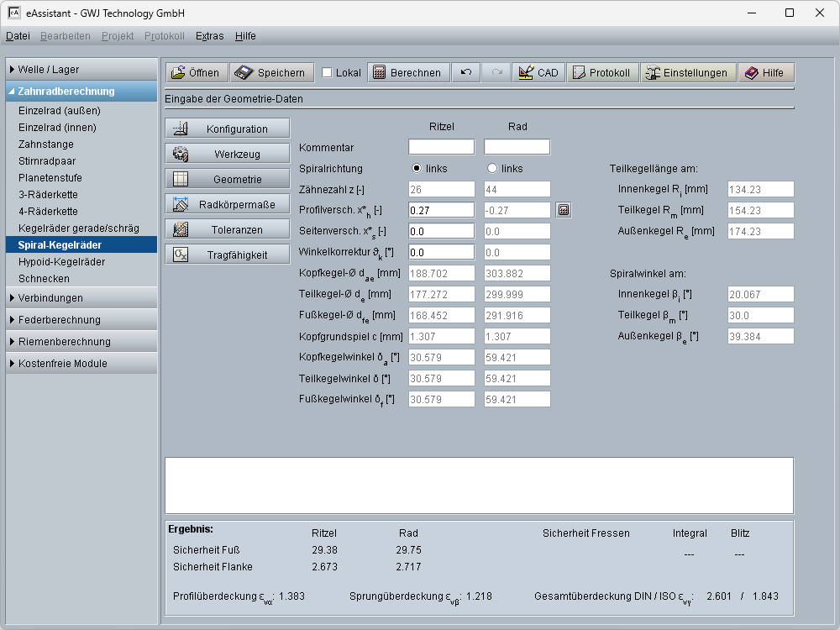840x630 pixels.
Task: Click the undo arrow icon
Action: [x=466, y=73]
